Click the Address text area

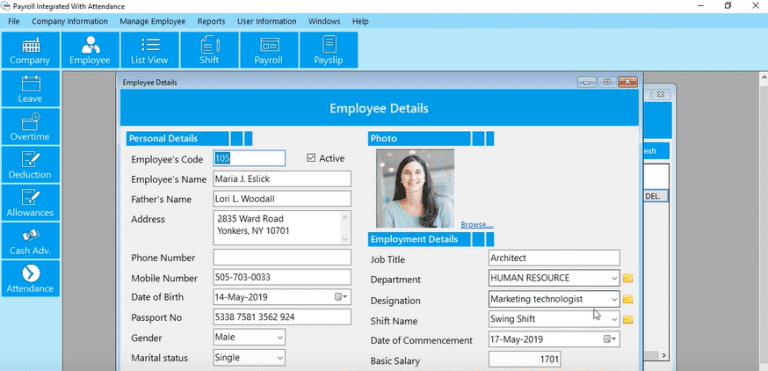pyautogui.click(x=282, y=227)
